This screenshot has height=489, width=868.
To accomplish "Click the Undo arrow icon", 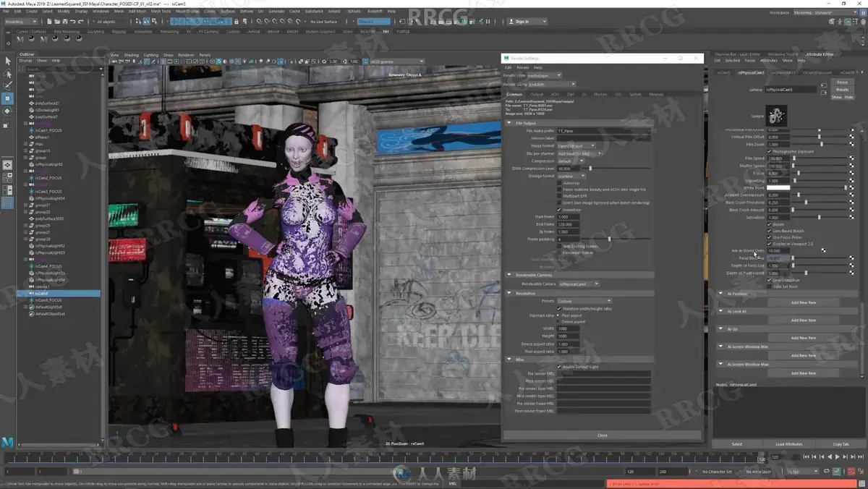I will [x=72, y=22].
